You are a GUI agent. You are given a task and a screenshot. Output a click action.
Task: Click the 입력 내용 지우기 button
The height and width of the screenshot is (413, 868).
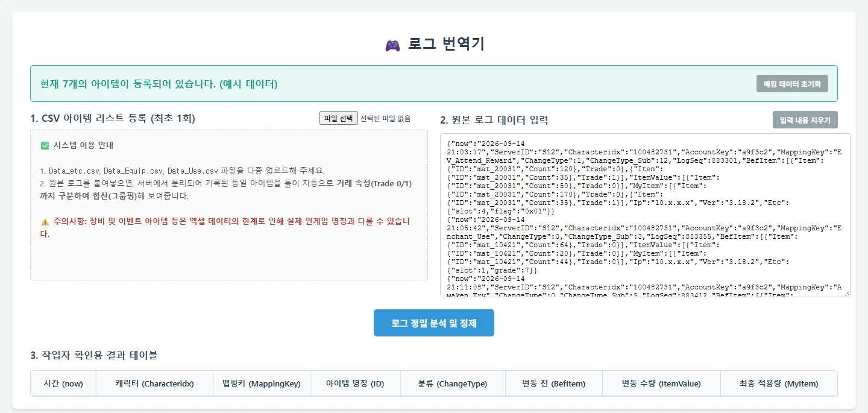[805, 120]
